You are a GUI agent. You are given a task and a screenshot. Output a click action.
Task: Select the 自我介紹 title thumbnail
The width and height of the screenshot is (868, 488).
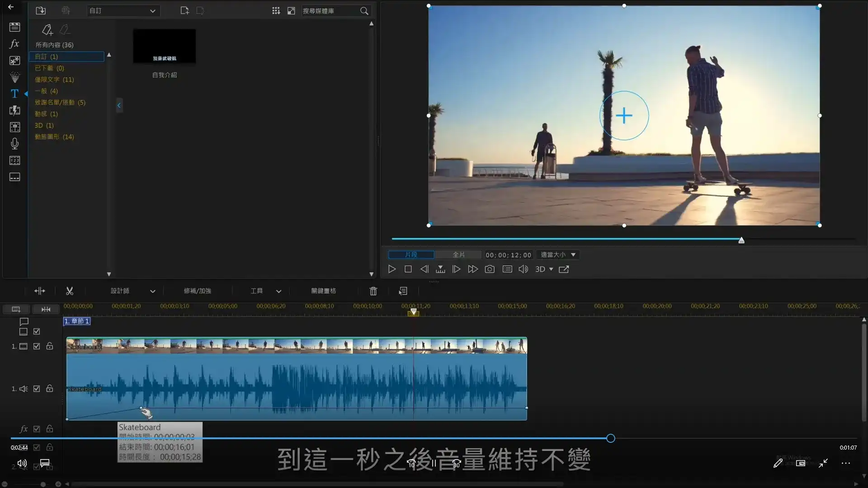click(164, 46)
